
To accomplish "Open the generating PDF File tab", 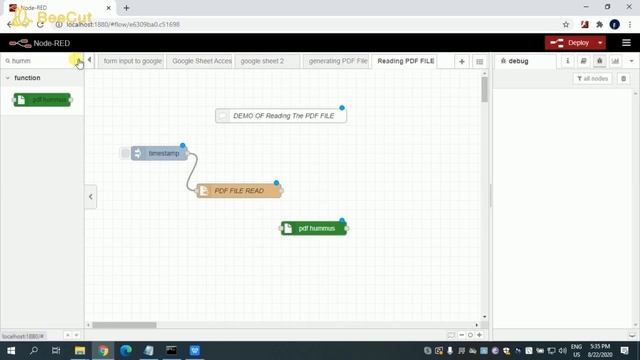I will click(x=337, y=61).
